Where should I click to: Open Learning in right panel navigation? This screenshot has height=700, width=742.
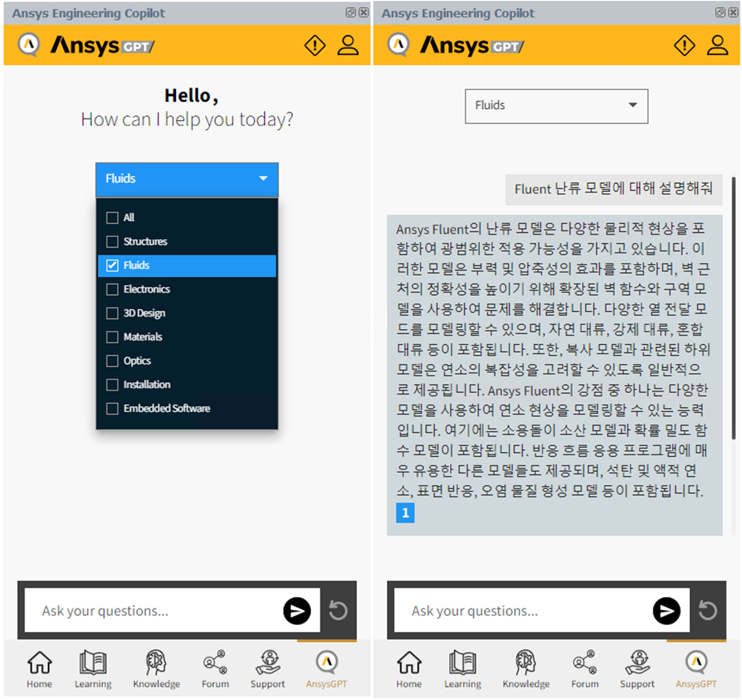[x=463, y=668]
